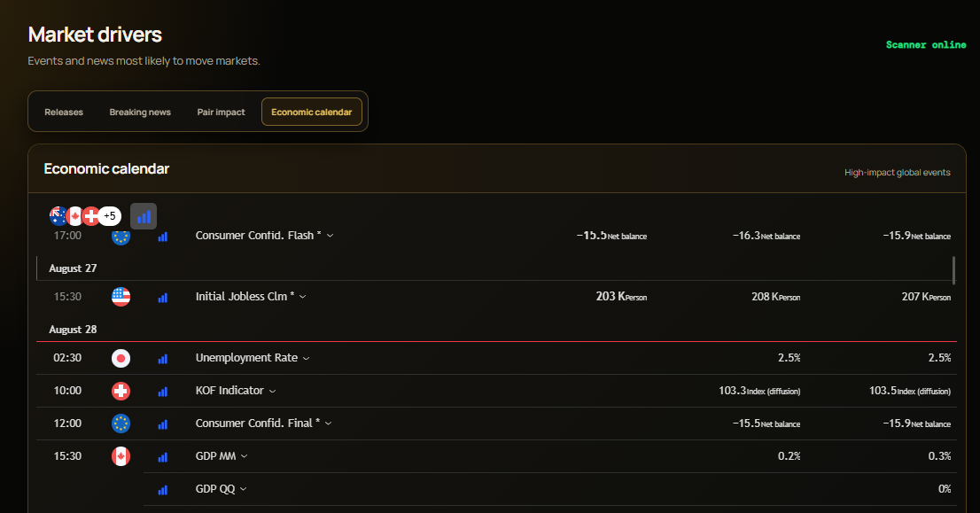Click the EU flag beside Consumer Confid. Final
This screenshot has width=980, height=513.
pos(121,424)
